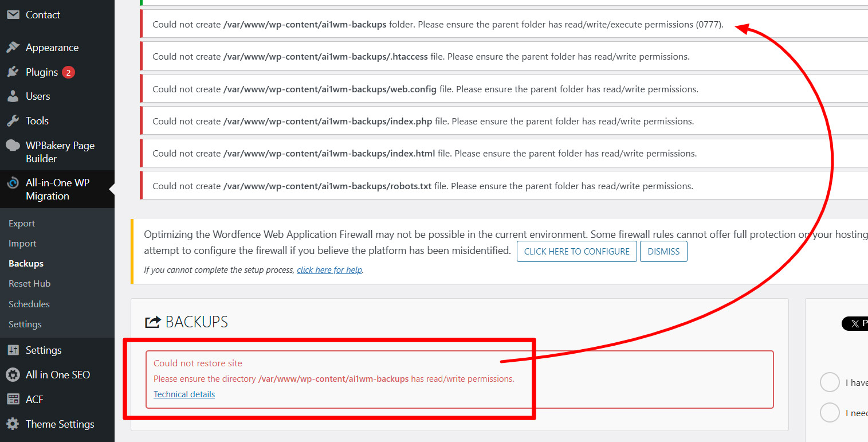Open the 'click here for help' link

(329, 270)
